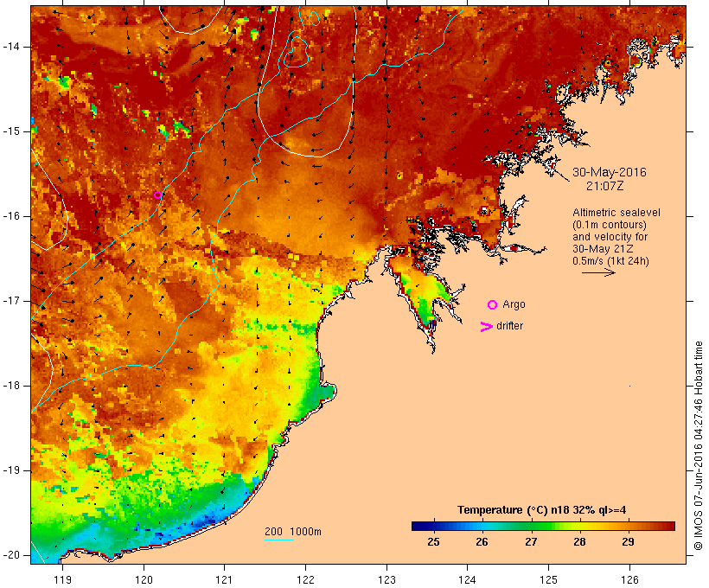Viewport: 709px width, 588px height.
Task: Click the temperature color bar
Action: [543, 526]
